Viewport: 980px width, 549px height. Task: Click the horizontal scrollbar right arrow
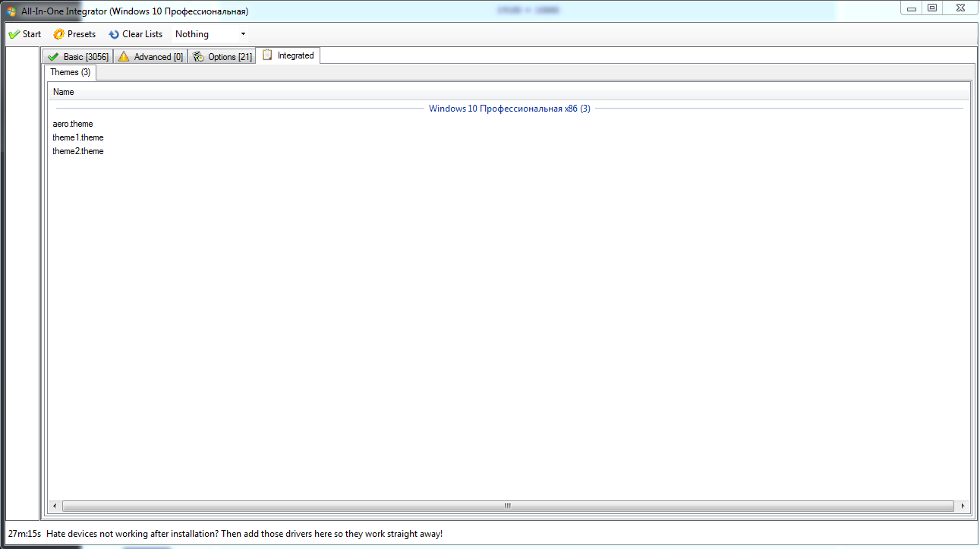click(x=963, y=506)
